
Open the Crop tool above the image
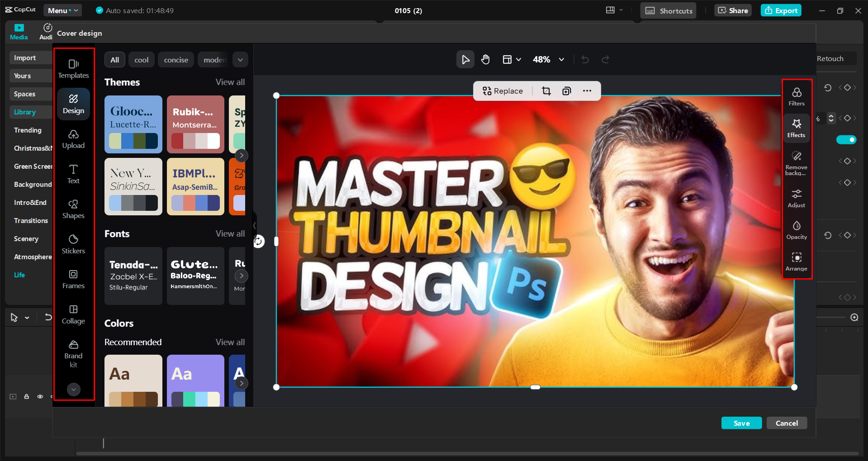click(546, 90)
